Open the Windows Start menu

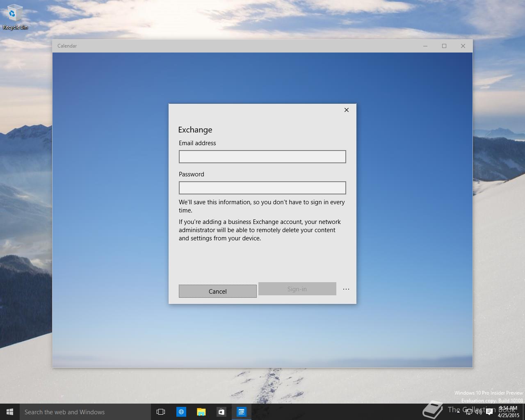[10, 412]
